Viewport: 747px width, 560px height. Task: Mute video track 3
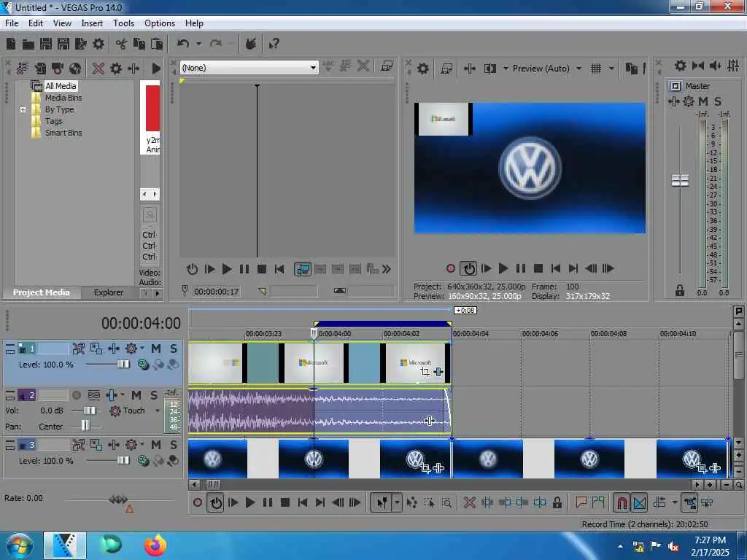(x=156, y=445)
